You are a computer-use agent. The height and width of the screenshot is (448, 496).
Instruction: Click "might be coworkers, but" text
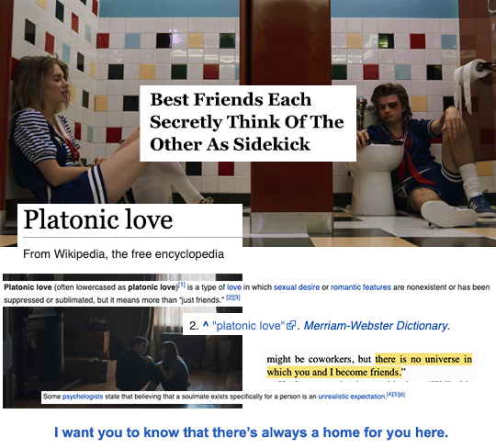pos(319,360)
